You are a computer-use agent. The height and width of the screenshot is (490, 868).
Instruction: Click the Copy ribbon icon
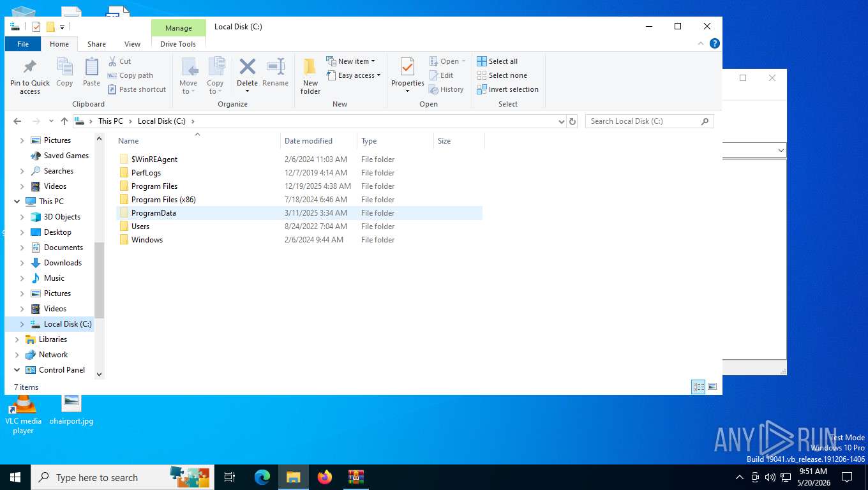click(64, 73)
